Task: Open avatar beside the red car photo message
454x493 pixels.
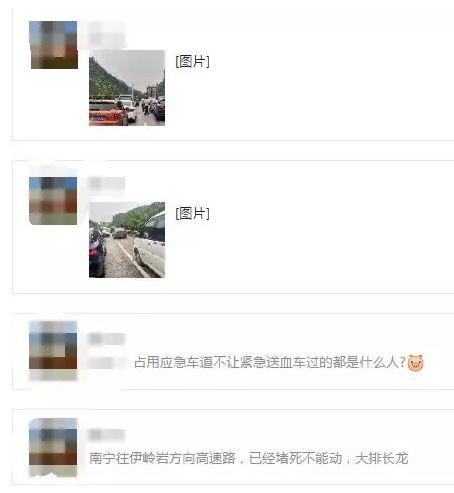Action: pos(53,45)
